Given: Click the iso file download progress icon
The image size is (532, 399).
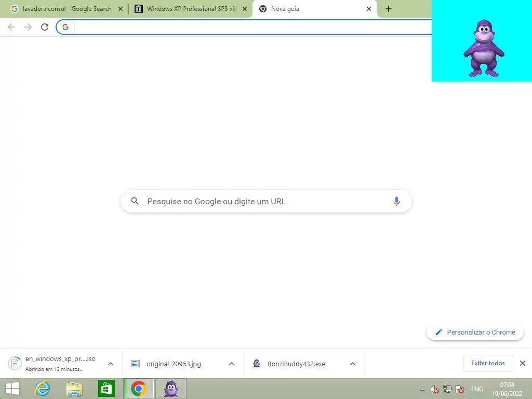Looking at the screenshot, I should click(15, 363).
